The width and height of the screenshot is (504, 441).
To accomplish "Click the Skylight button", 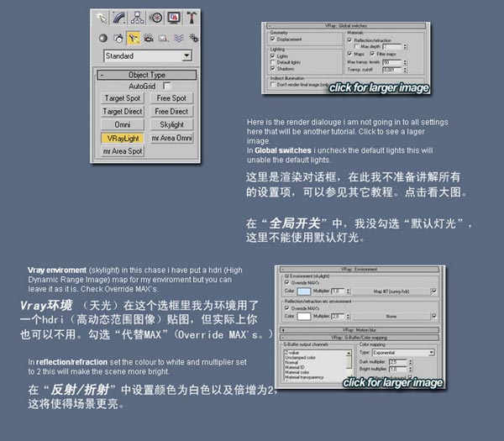I will click(x=171, y=123).
